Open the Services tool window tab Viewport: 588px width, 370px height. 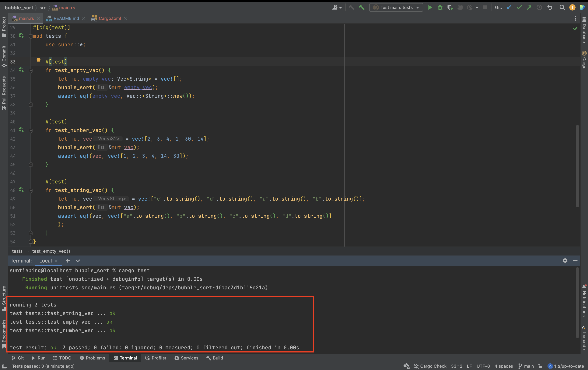[x=186, y=358]
